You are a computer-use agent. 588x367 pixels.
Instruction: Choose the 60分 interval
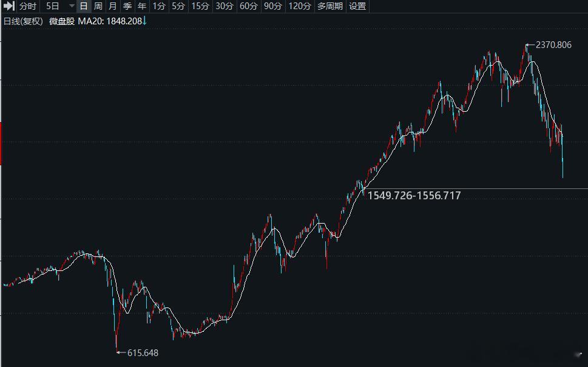tap(249, 6)
